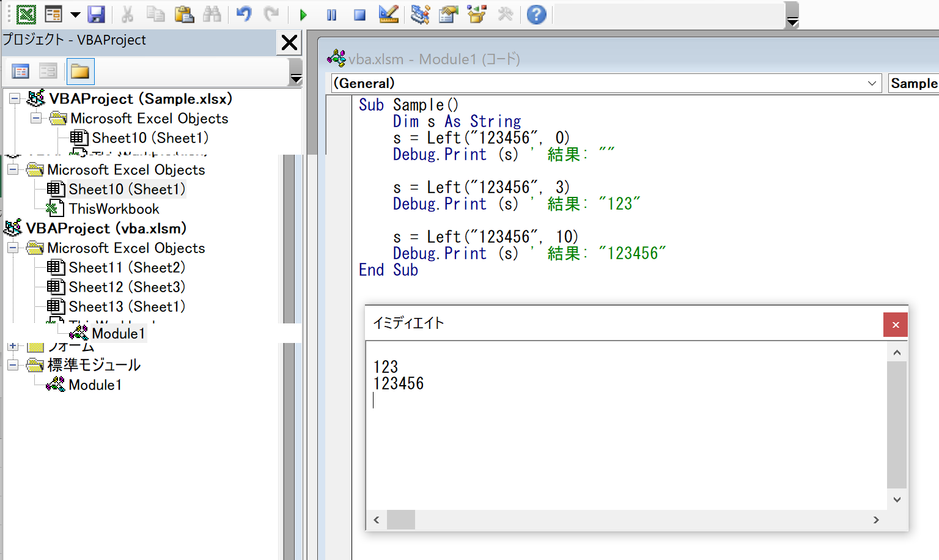
Task: Click output line 123456 in Immediate
Action: (x=399, y=383)
